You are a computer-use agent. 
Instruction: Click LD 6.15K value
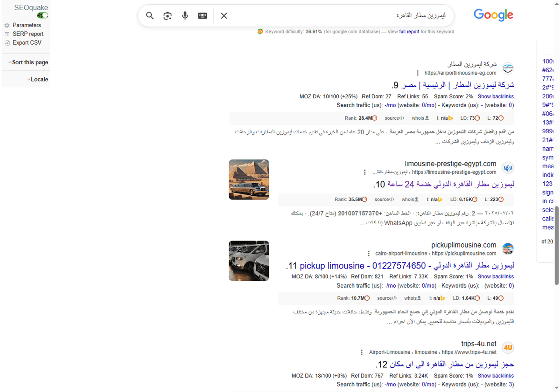465,199
